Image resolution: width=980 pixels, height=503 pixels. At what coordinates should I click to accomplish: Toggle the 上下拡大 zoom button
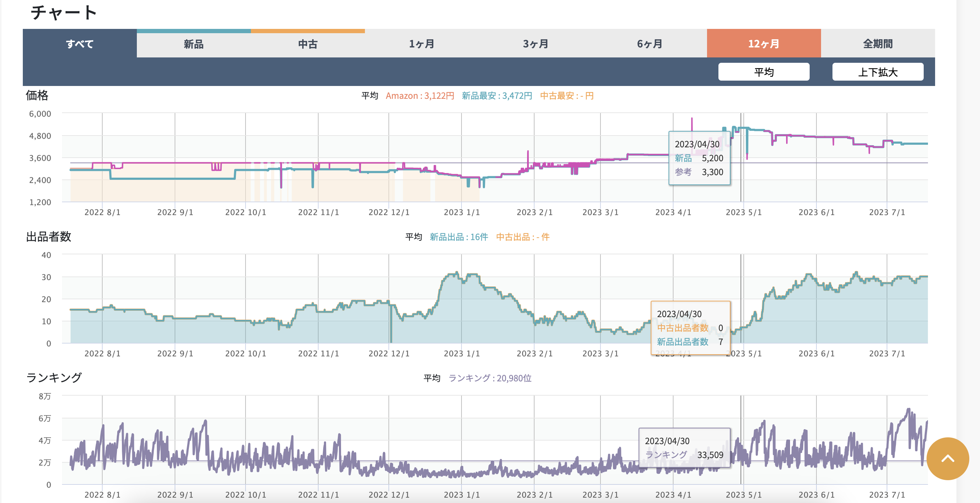(878, 72)
